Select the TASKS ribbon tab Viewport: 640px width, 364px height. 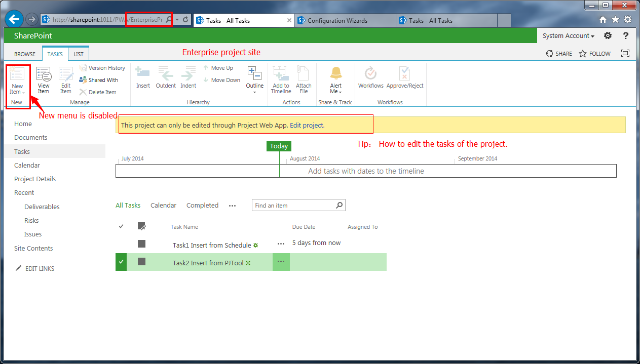[x=55, y=54]
